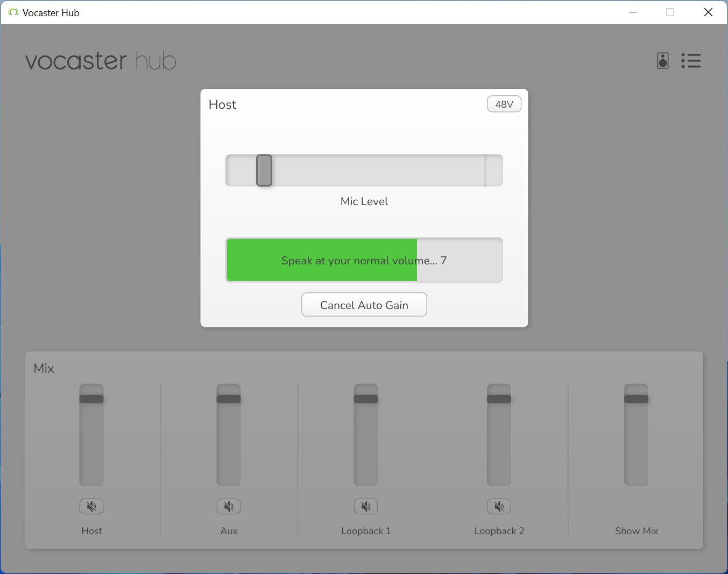The width and height of the screenshot is (728, 574).
Task: Click the auto gain progress bar
Action: tap(364, 260)
